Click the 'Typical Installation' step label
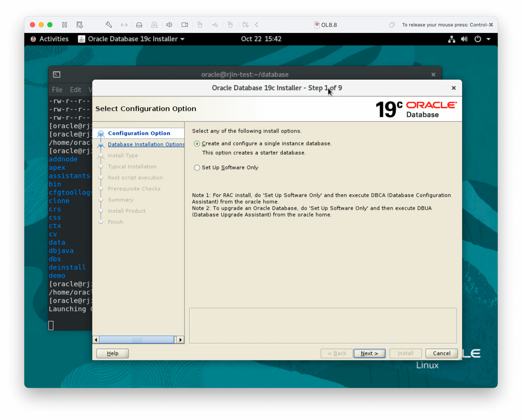 coord(132,166)
